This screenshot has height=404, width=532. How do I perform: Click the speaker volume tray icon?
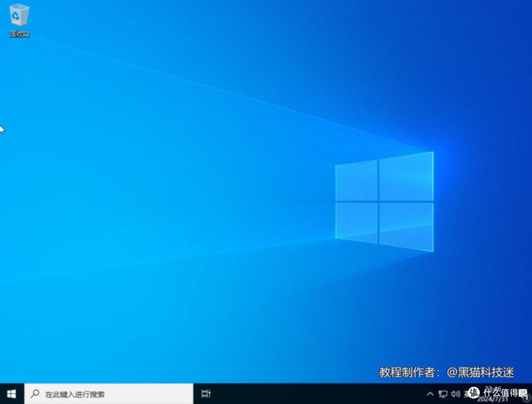coord(455,394)
